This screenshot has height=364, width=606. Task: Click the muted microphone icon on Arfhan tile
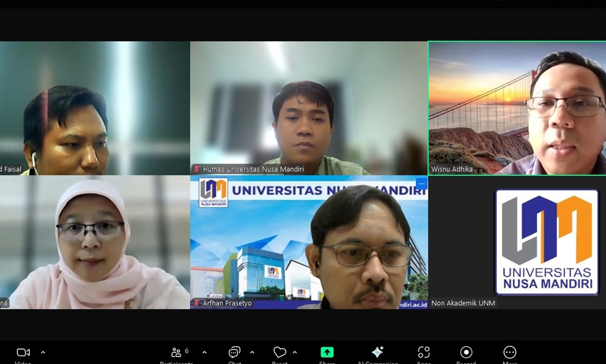point(197,303)
